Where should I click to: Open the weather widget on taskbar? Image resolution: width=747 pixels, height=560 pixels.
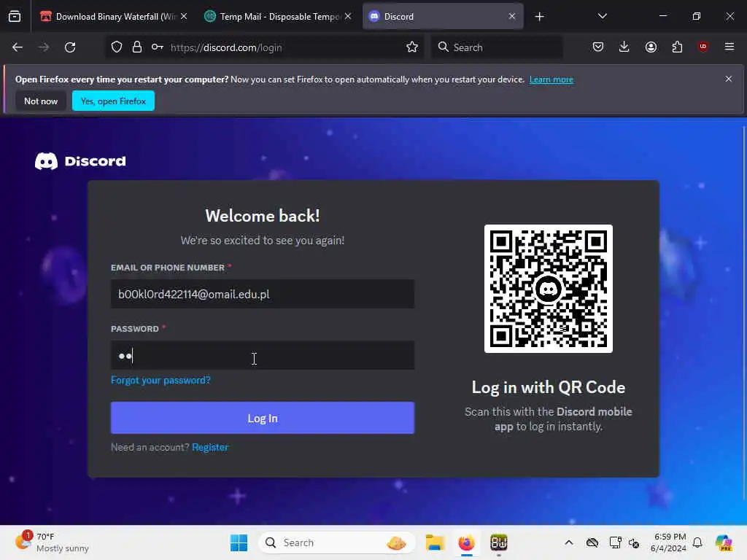tap(53, 542)
